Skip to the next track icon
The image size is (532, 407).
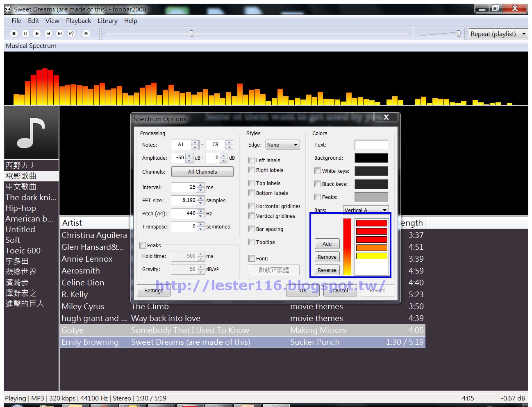59,33
